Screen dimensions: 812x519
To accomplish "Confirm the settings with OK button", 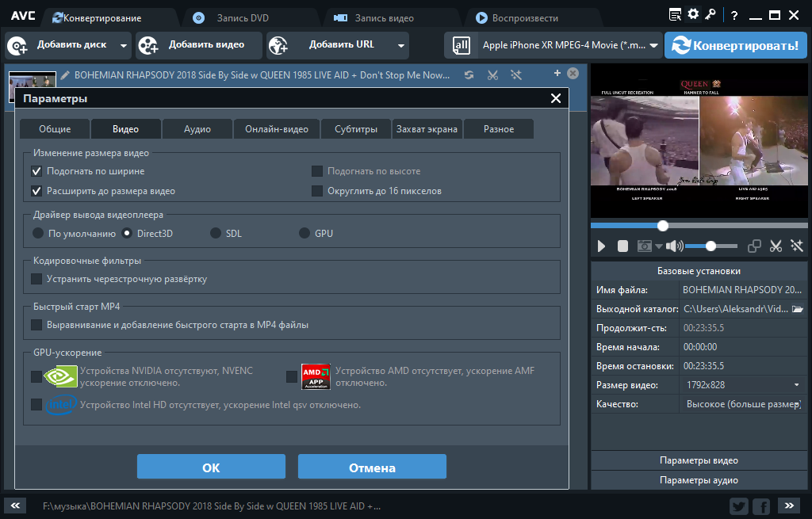I will [211, 467].
